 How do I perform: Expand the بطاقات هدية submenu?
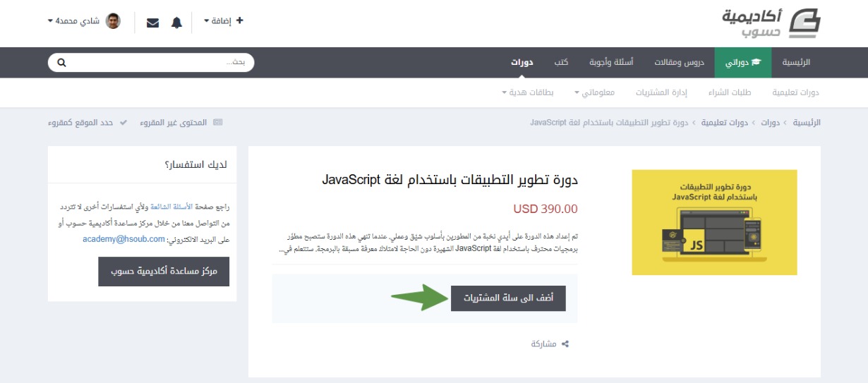point(528,92)
